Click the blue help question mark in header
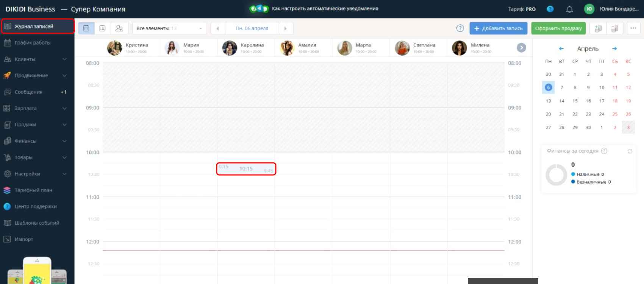Image resolution: width=644 pixels, height=284 pixels. 550,9
